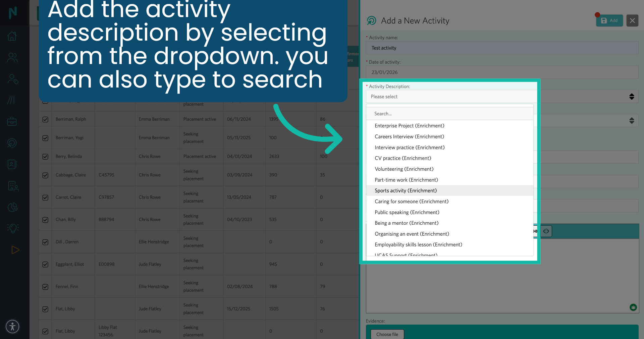644x339 pixels.
Task: Select Careers Interview (Enrichment) option
Action: pos(409,136)
